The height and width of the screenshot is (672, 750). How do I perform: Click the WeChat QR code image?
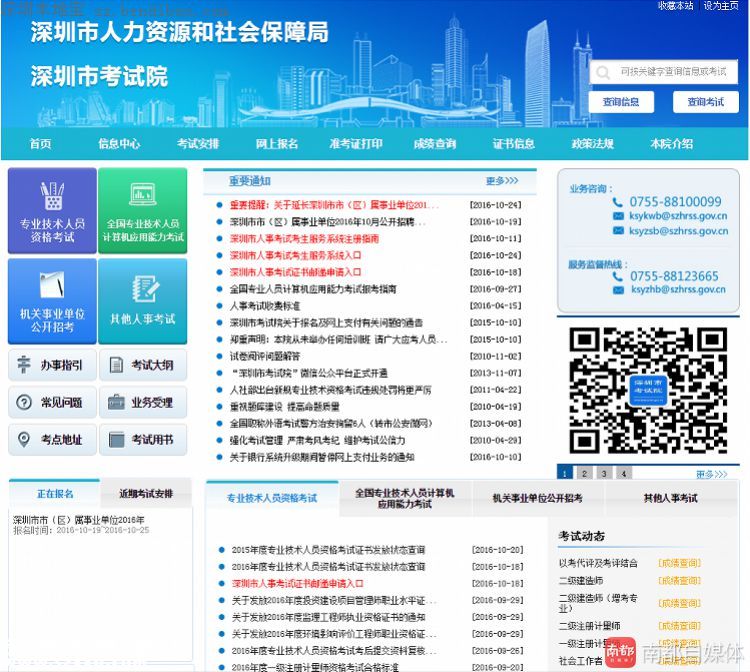[648, 390]
